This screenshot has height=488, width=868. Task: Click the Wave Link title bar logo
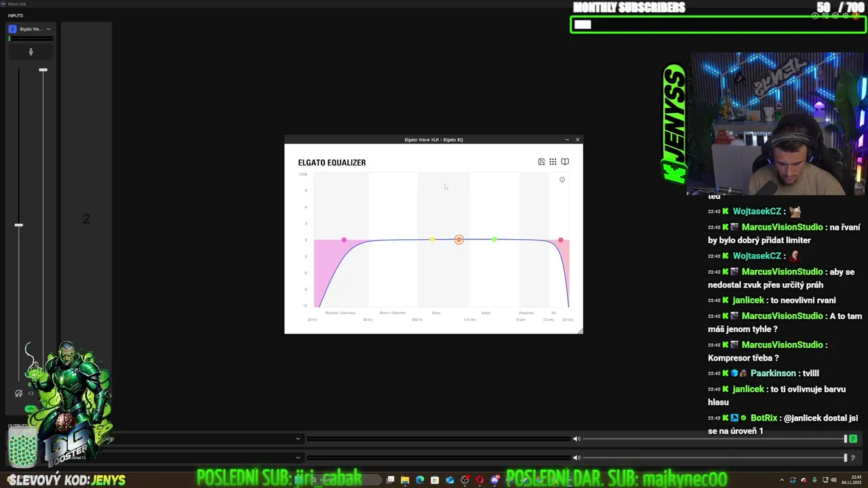(x=3, y=3)
